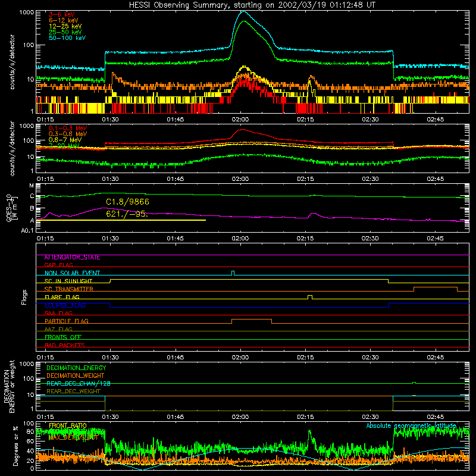The height and width of the screenshot is (476, 476).
Task: Select the 12-25 keV legend label
Action: [65, 26]
